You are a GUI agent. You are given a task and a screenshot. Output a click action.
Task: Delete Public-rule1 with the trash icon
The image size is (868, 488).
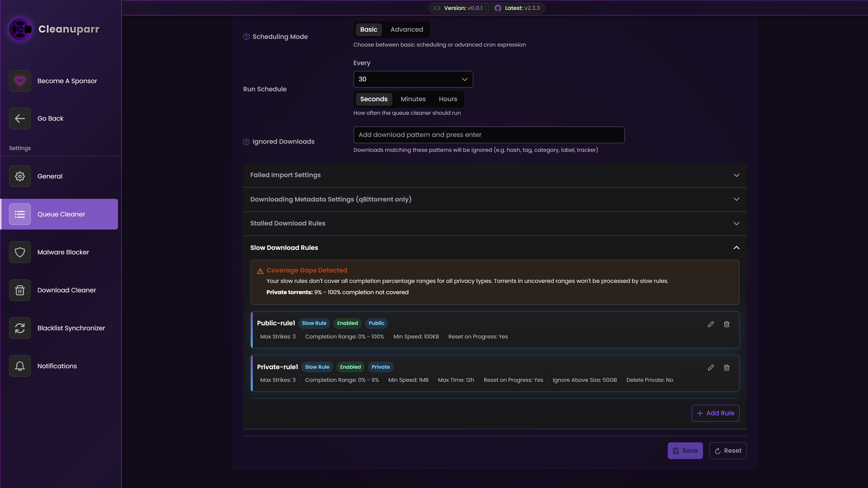[726, 324]
